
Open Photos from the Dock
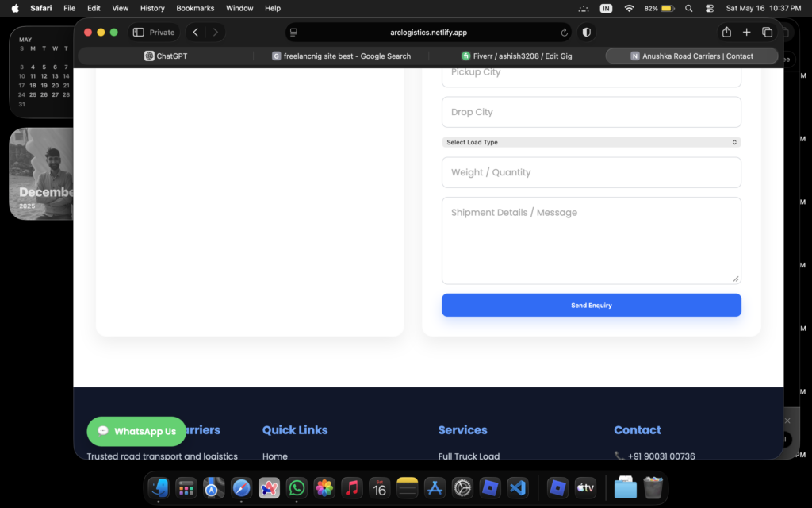click(x=324, y=488)
